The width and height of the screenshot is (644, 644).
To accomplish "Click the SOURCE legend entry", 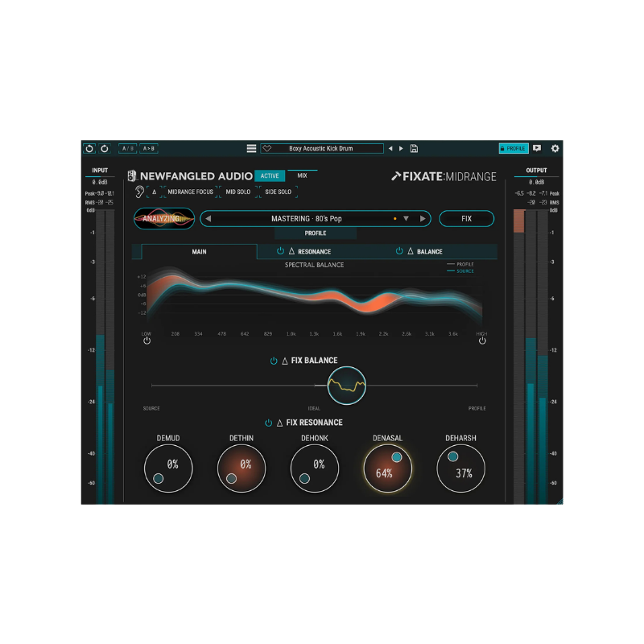I will coord(460,271).
